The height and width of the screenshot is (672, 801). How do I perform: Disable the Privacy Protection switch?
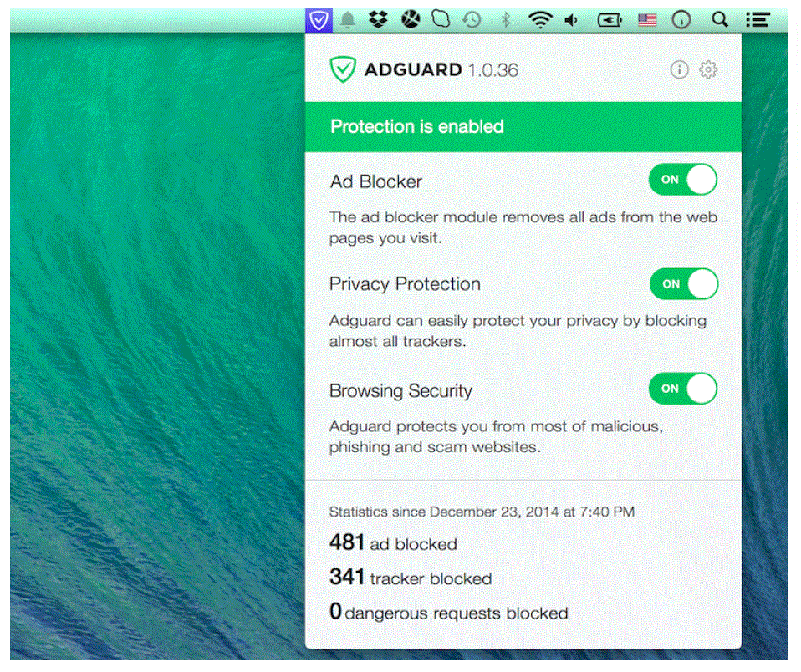(684, 284)
